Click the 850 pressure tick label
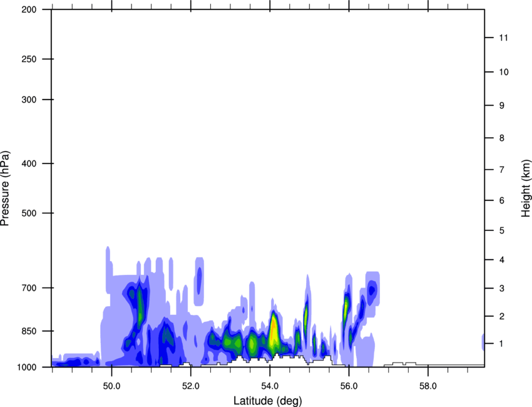 coord(29,331)
